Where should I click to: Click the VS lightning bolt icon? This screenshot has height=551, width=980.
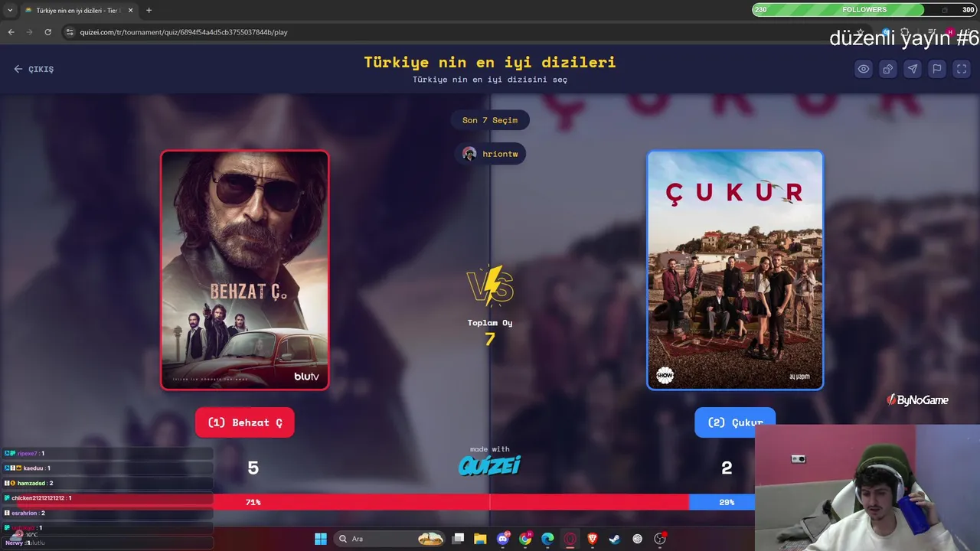[490, 285]
